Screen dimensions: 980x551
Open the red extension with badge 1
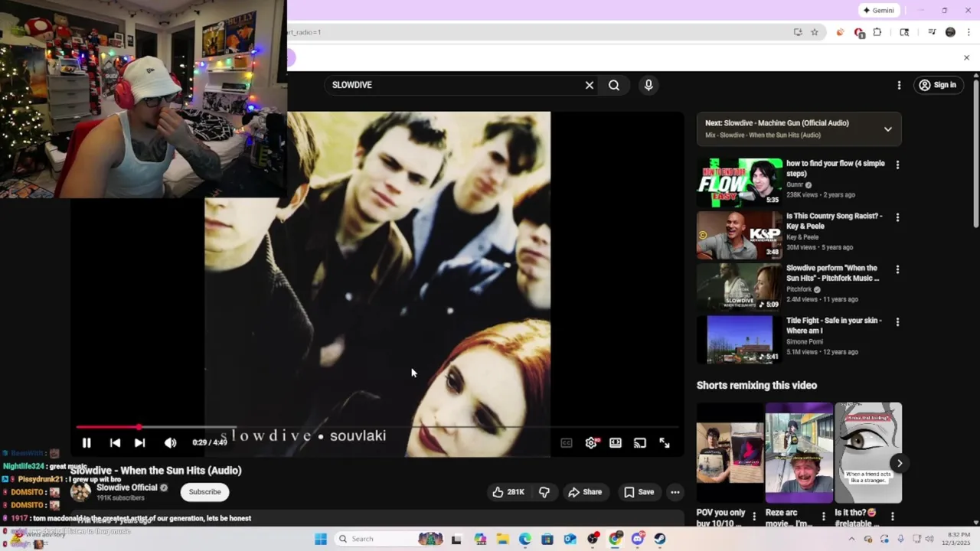(859, 32)
